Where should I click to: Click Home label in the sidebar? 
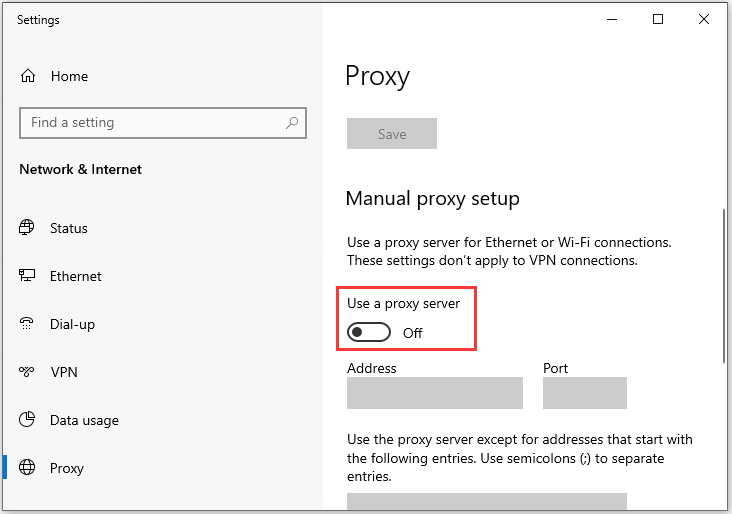pos(70,76)
